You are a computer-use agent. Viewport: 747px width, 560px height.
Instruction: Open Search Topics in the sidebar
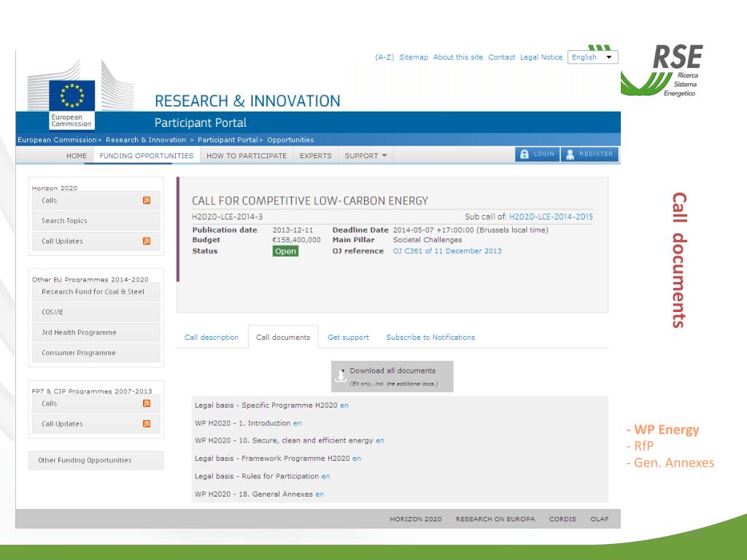(96, 221)
